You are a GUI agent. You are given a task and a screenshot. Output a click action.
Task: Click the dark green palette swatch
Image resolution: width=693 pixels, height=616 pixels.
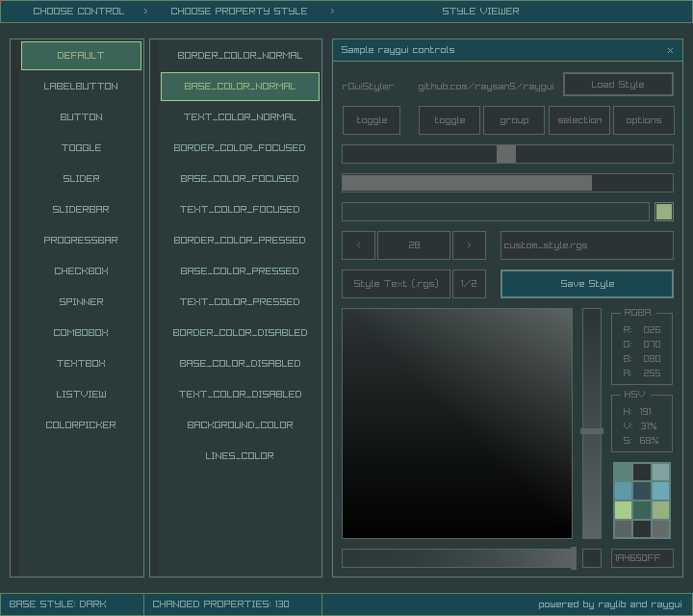[x=642, y=509]
